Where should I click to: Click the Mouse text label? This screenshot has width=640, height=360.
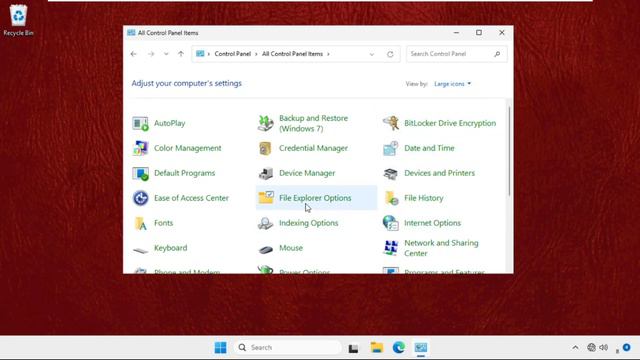point(291,248)
